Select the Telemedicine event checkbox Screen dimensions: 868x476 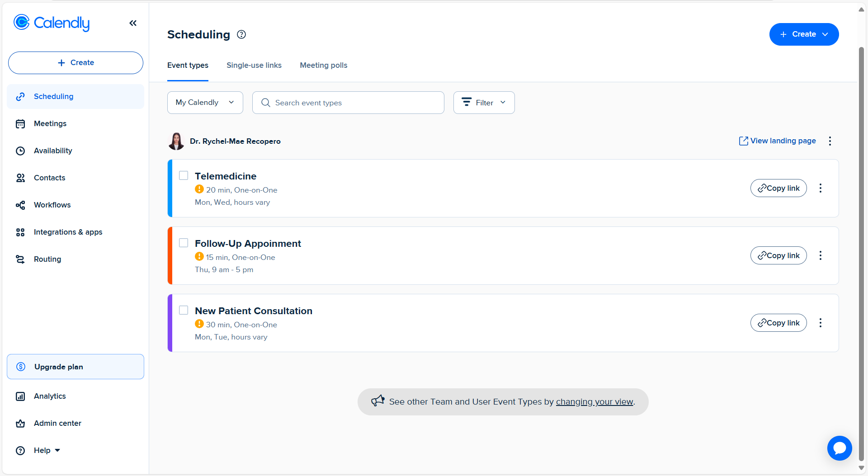point(184,175)
